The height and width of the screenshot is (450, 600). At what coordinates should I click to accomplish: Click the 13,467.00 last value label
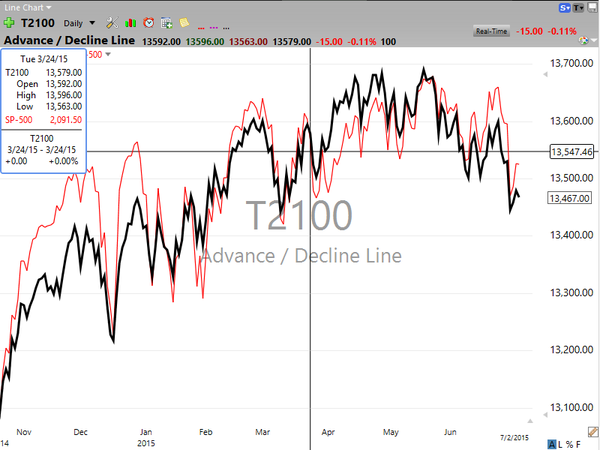pos(569,198)
